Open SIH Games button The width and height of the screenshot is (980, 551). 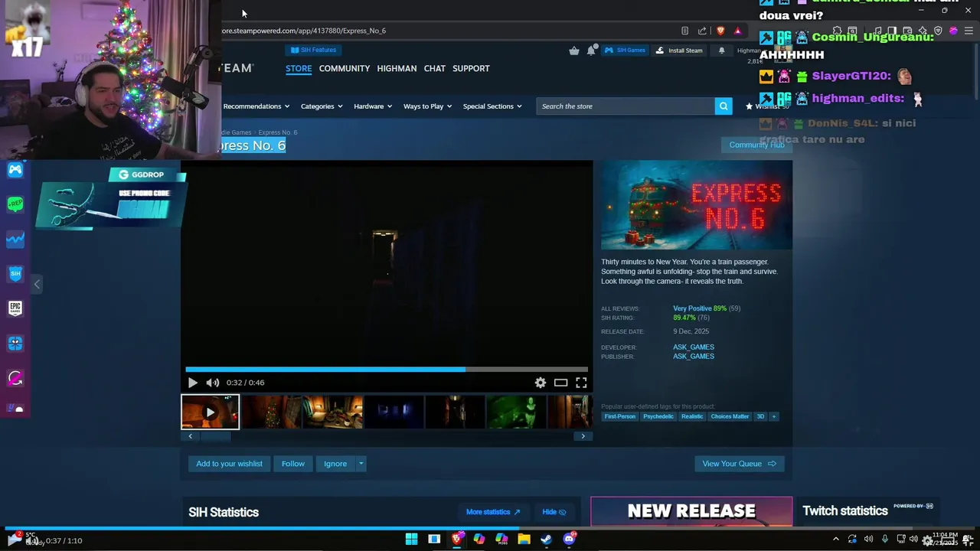625,51
